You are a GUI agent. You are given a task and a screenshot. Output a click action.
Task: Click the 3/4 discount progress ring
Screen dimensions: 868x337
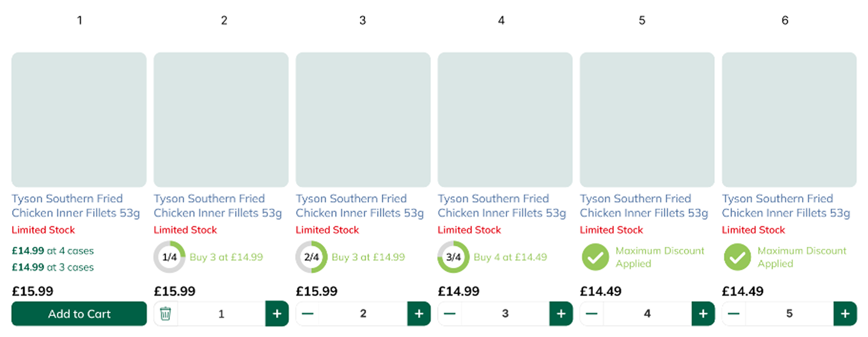[453, 257]
